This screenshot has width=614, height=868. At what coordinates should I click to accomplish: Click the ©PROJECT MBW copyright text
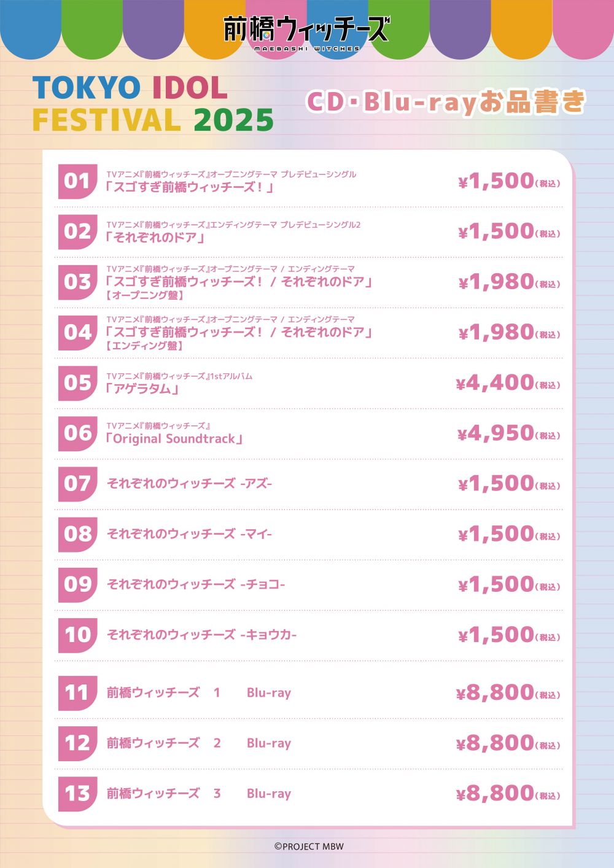(x=309, y=847)
